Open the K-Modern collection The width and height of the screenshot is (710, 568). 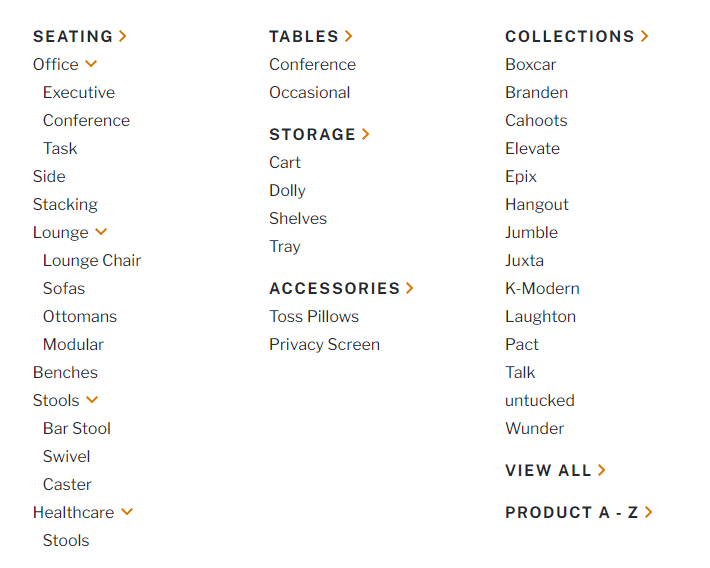tap(542, 288)
